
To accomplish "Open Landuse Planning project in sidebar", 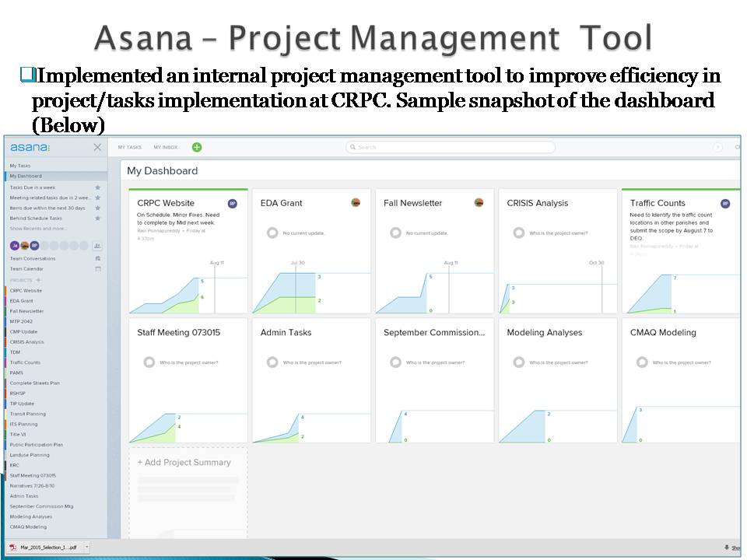I will pos(30,455).
